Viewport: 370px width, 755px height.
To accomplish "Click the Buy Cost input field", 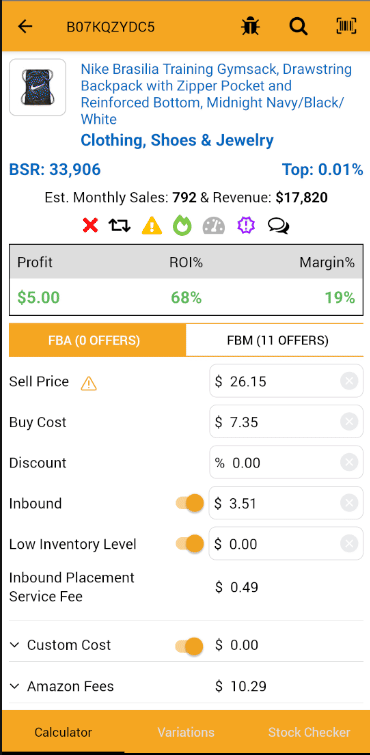I will point(286,422).
